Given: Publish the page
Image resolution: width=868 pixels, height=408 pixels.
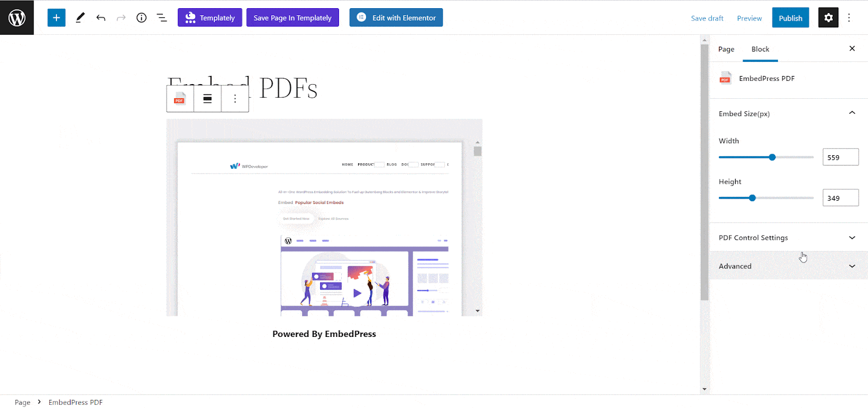Looking at the screenshot, I should (790, 18).
